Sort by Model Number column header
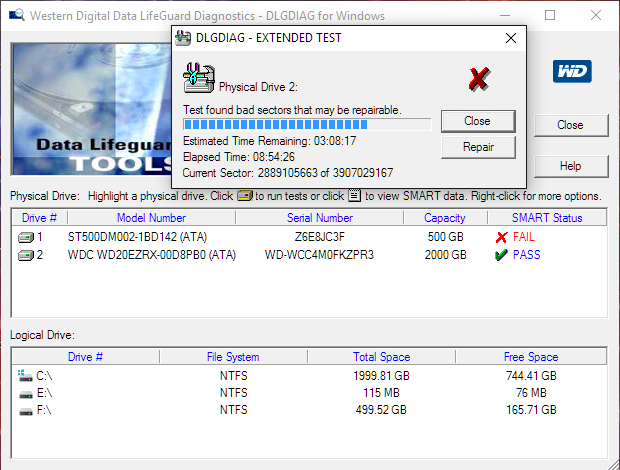620x470 pixels. coord(151,218)
